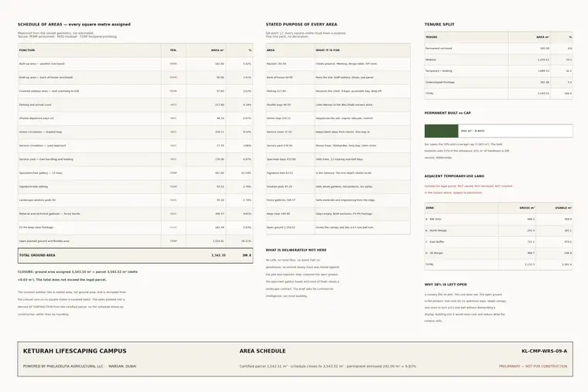Image resolution: width=588 pixels, height=392 pixels.
Task: Select the 'AREA SCHEDULE' title block label
Action: [262, 351]
